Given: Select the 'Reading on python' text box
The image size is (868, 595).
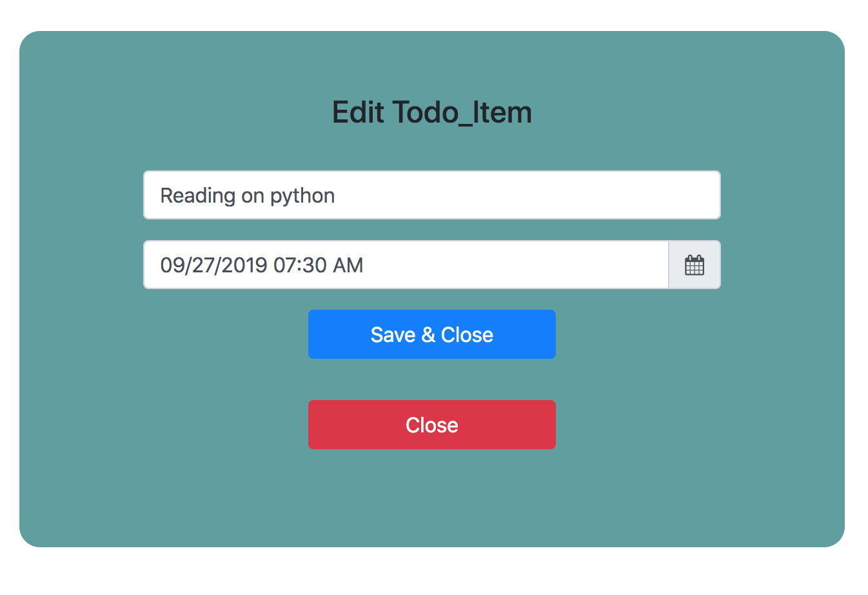Looking at the screenshot, I should pyautogui.click(x=431, y=195).
